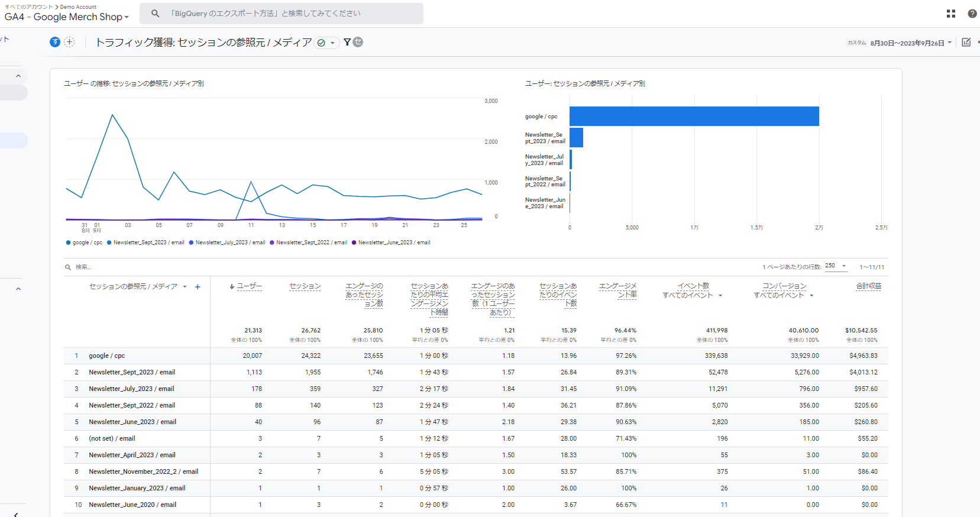Sort by セッションあたりの平均エンゲージメント時間 header
Image resolution: width=980 pixels, height=517 pixels.
point(429,299)
